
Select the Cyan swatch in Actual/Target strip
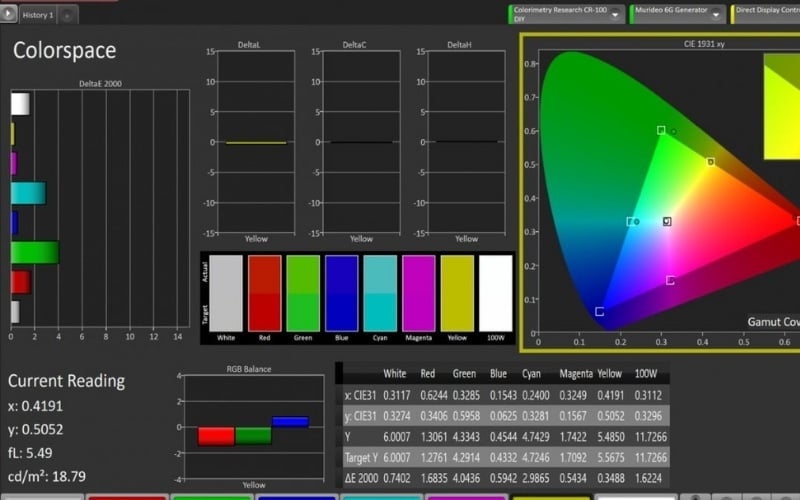tap(380, 293)
